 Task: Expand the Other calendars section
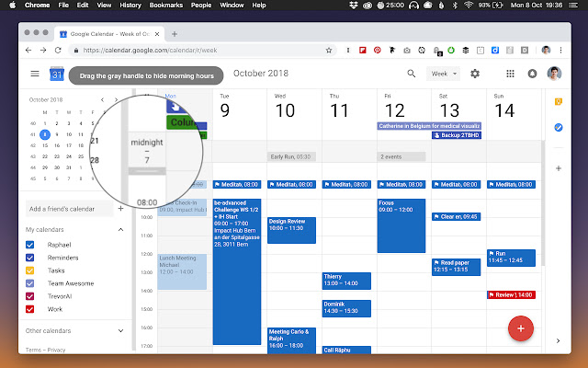pyautogui.click(x=121, y=330)
